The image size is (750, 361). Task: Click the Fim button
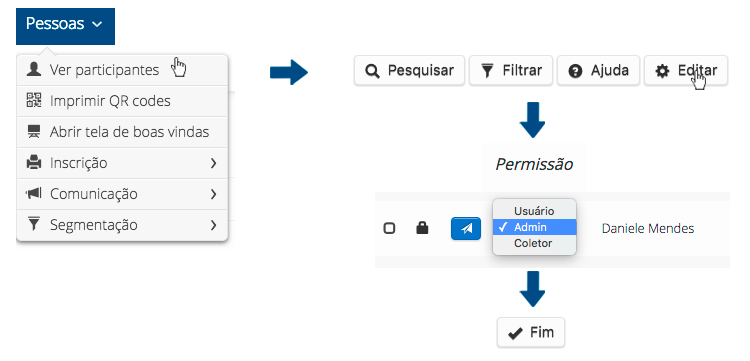(x=531, y=332)
